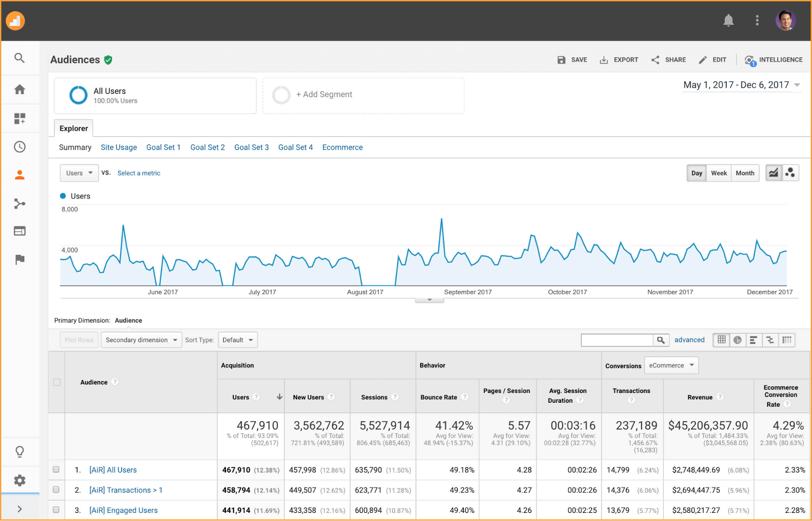812x521 pixels.
Task: Open Real-Time reports clock icon
Action: pos(19,147)
